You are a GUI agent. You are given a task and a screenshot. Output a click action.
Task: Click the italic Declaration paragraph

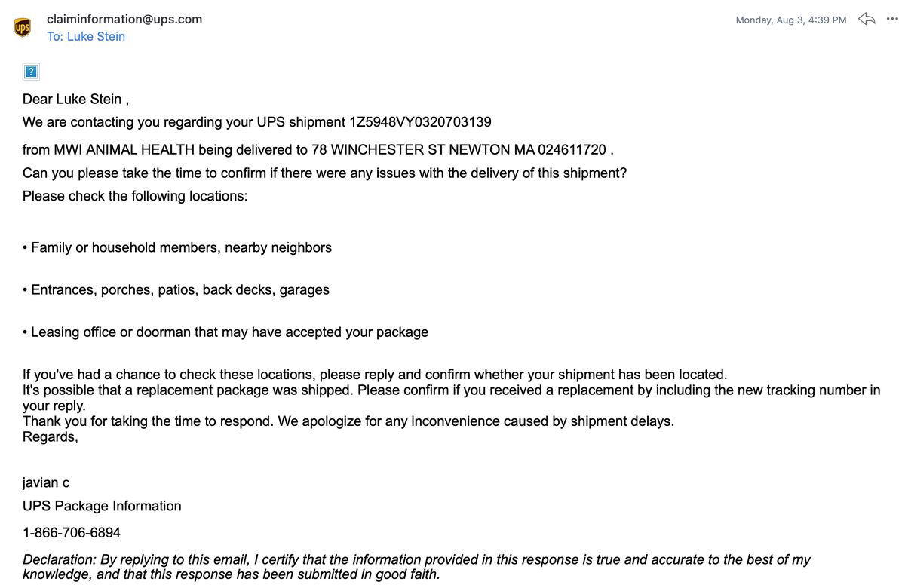(x=416, y=566)
